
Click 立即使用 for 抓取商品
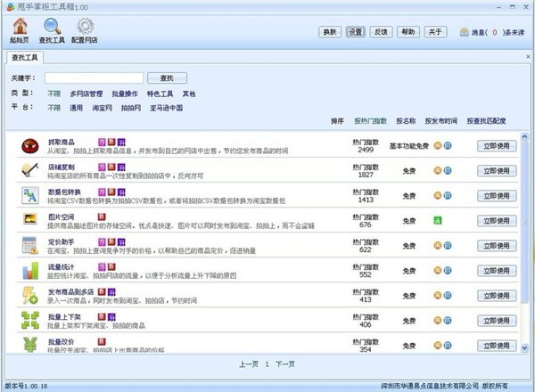pyautogui.click(x=497, y=146)
